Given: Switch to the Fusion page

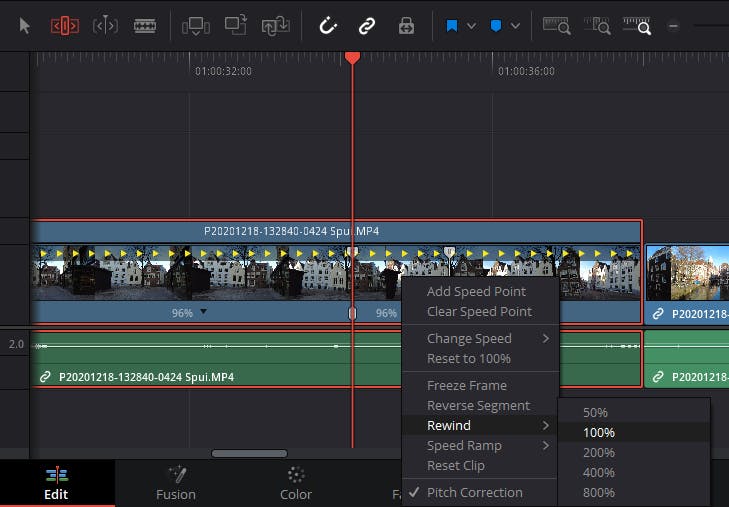Looking at the screenshot, I should pos(176,483).
